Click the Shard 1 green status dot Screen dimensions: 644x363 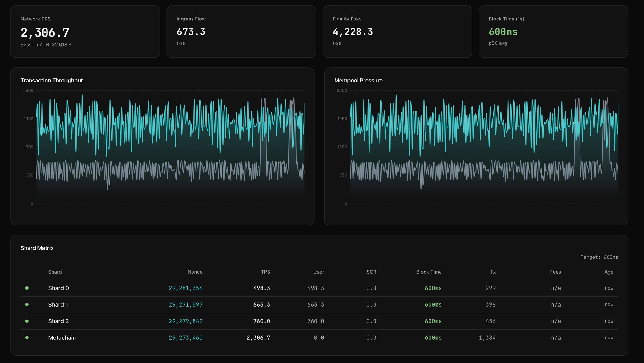point(27,305)
